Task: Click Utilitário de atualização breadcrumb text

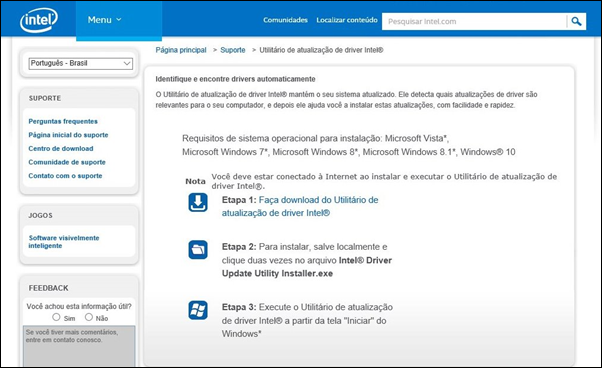Action: pos(321,50)
